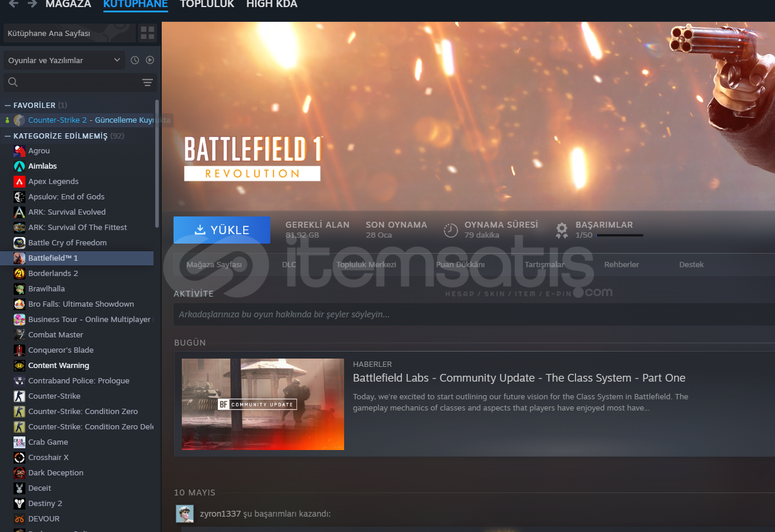The width and height of the screenshot is (775, 532).
Task: Click the playtime clock icon
Action: coord(451,229)
